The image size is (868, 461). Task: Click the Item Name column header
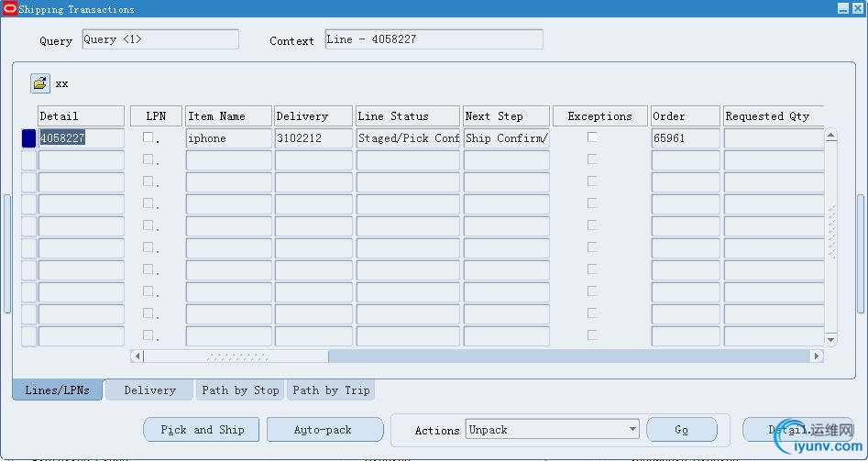[x=228, y=116]
